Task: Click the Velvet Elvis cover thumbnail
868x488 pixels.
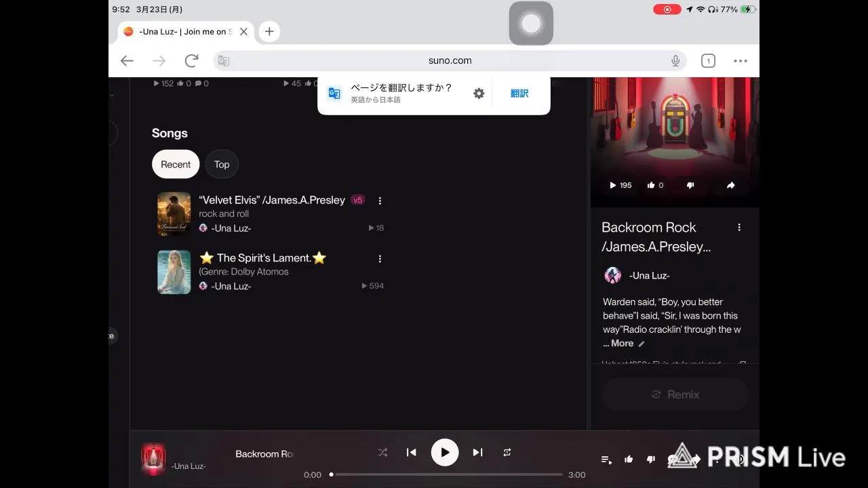Action: click(x=174, y=213)
